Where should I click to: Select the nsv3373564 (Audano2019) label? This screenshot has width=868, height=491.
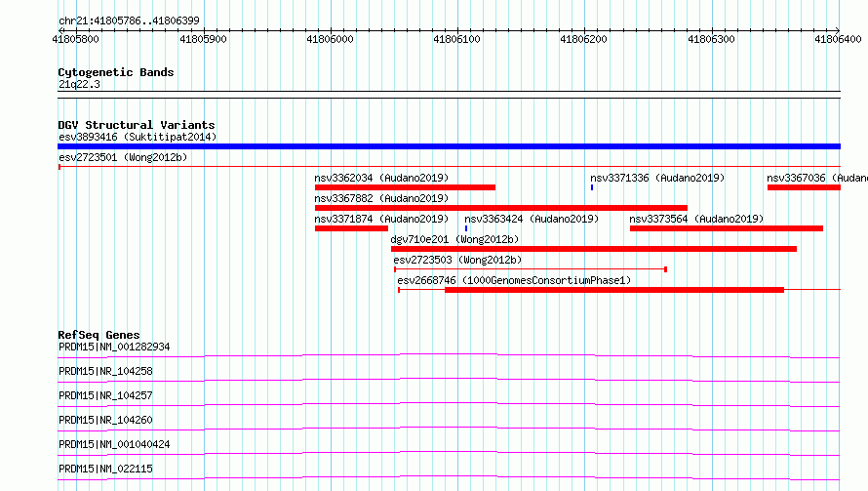[696, 219]
